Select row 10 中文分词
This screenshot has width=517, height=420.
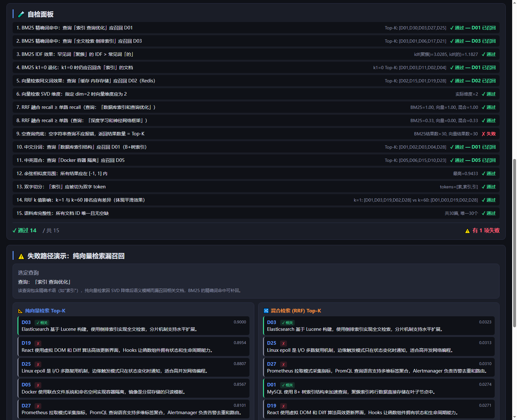tap(256, 147)
